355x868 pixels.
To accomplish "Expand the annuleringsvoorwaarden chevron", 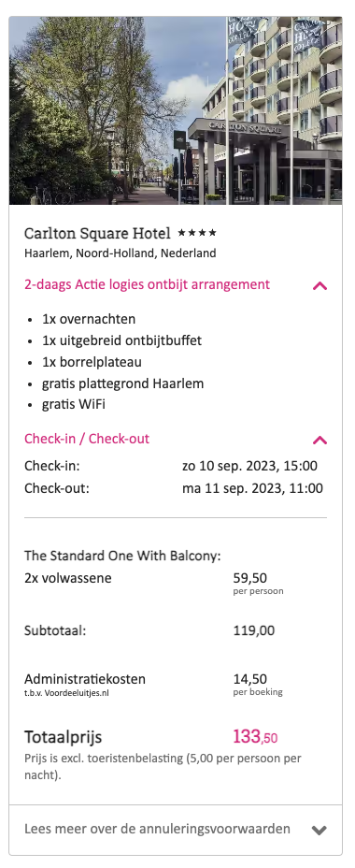I will (x=319, y=830).
